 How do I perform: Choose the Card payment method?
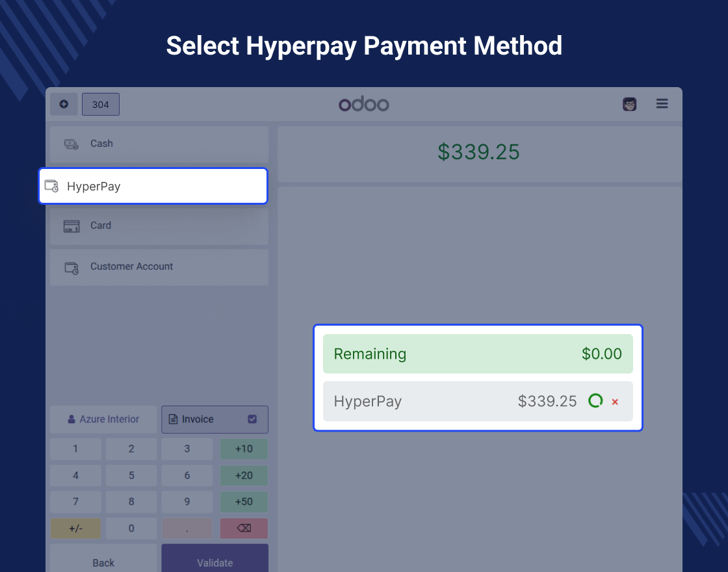(159, 226)
